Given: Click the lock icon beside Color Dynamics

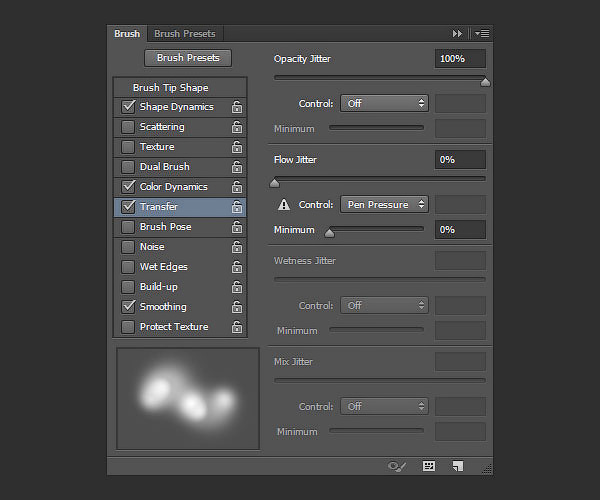Looking at the screenshot, I should pos(237,187).
